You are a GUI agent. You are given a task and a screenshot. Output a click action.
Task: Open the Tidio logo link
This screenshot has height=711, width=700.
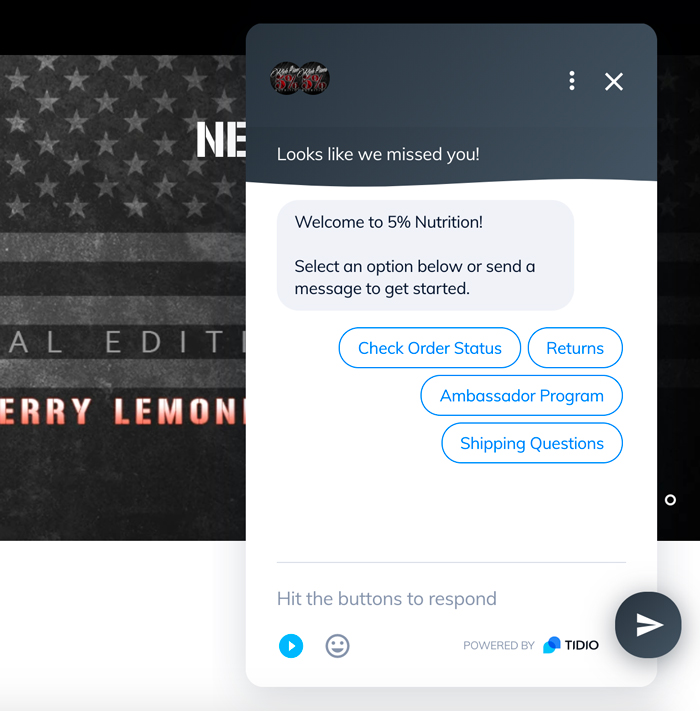[571, 645]
